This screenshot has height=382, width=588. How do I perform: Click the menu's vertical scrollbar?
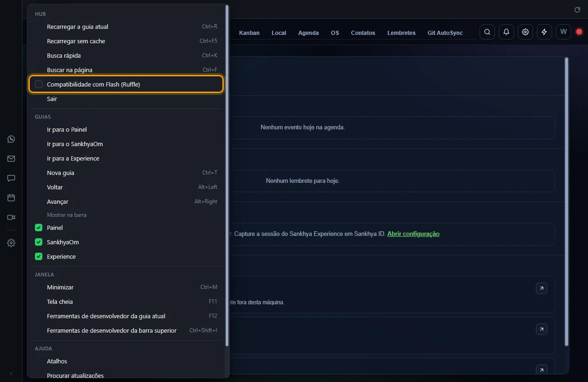(227, 175)
